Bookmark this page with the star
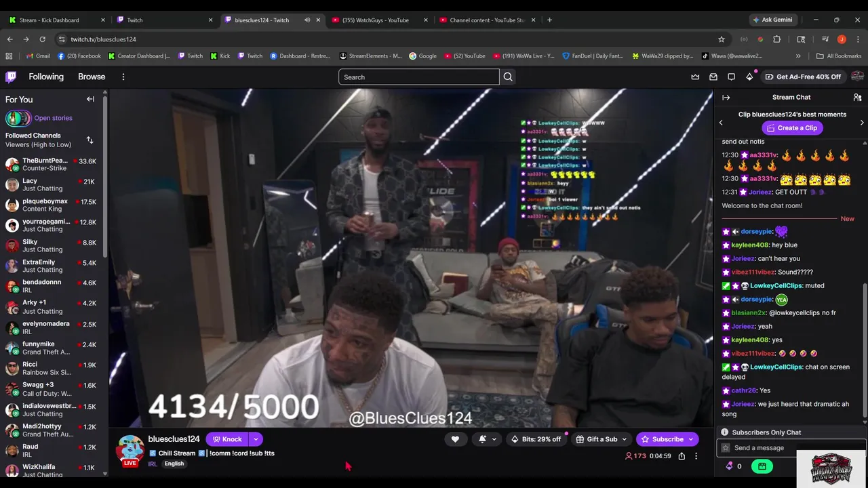This screenshot has width=868, height=488. tap(722, 39)
